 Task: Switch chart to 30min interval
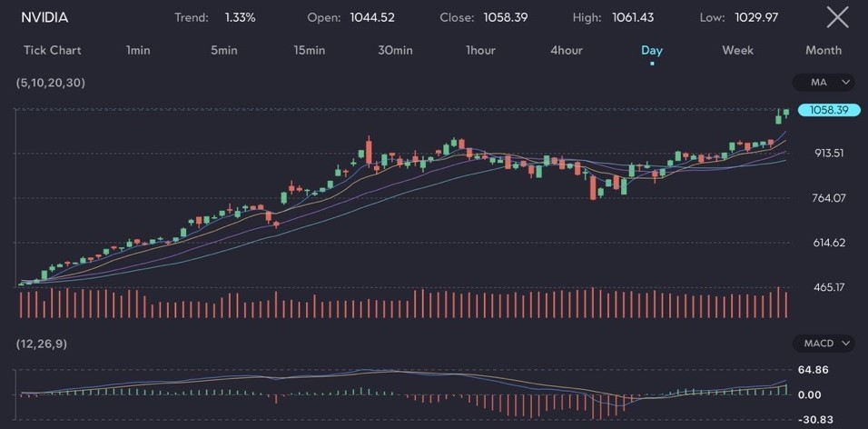[395, 50]
